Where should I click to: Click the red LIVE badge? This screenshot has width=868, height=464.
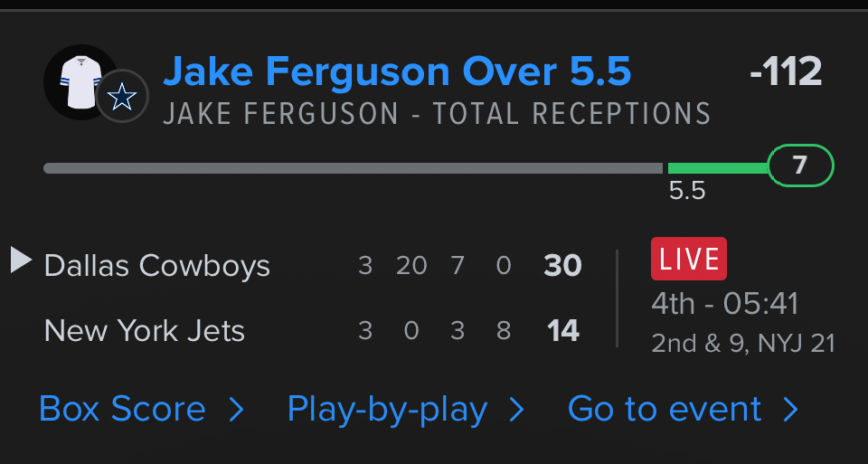pyautogui.click(x=688, y=260)
